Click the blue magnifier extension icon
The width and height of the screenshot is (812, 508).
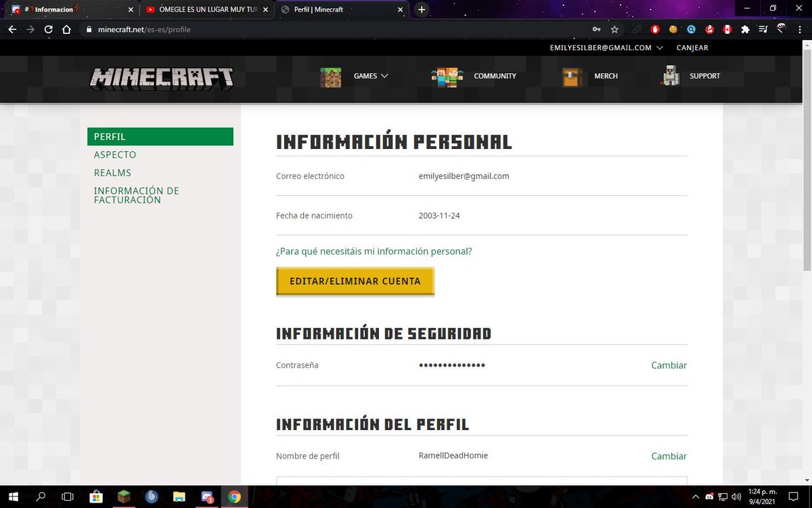[692, 29]
